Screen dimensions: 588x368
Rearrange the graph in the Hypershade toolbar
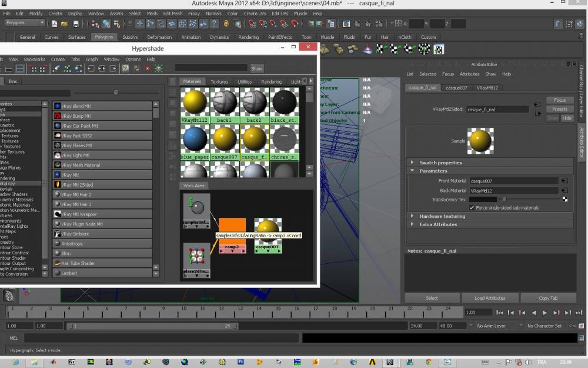point(67,69)
